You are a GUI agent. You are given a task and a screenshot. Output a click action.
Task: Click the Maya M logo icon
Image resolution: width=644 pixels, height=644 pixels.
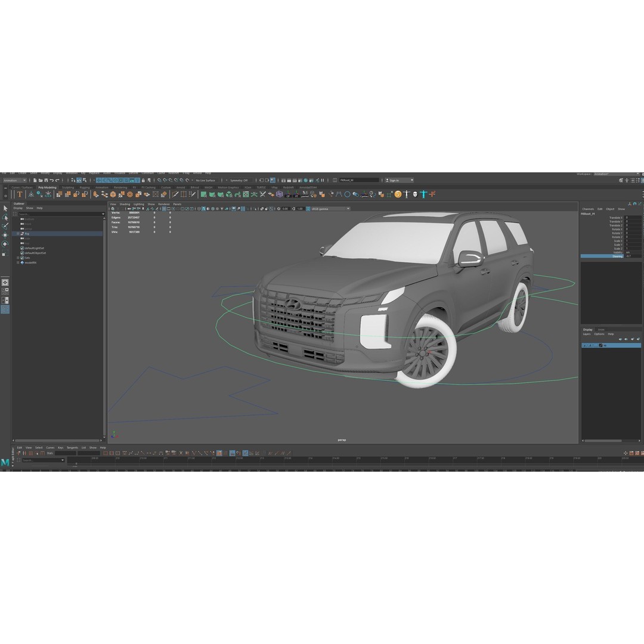(x=5, y=463)
